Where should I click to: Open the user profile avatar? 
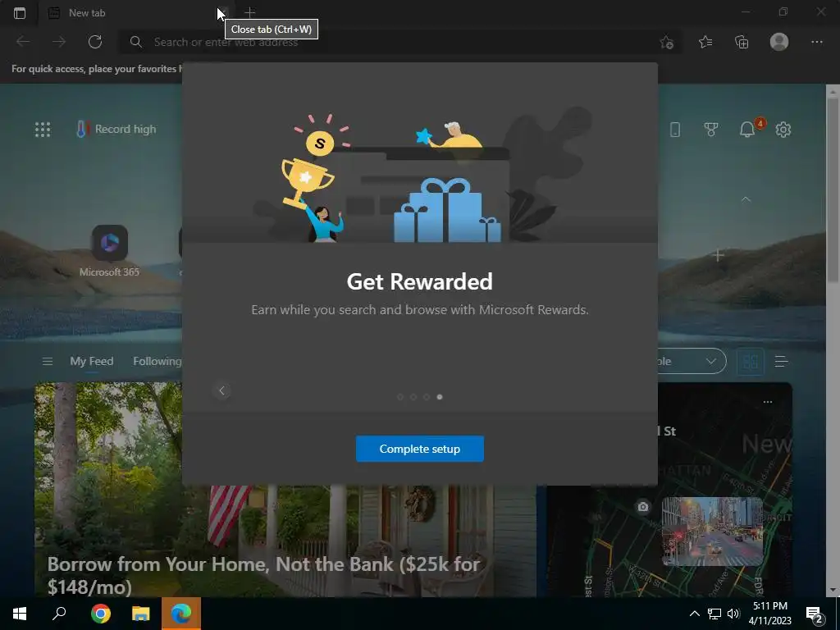[x=779, y=42]
